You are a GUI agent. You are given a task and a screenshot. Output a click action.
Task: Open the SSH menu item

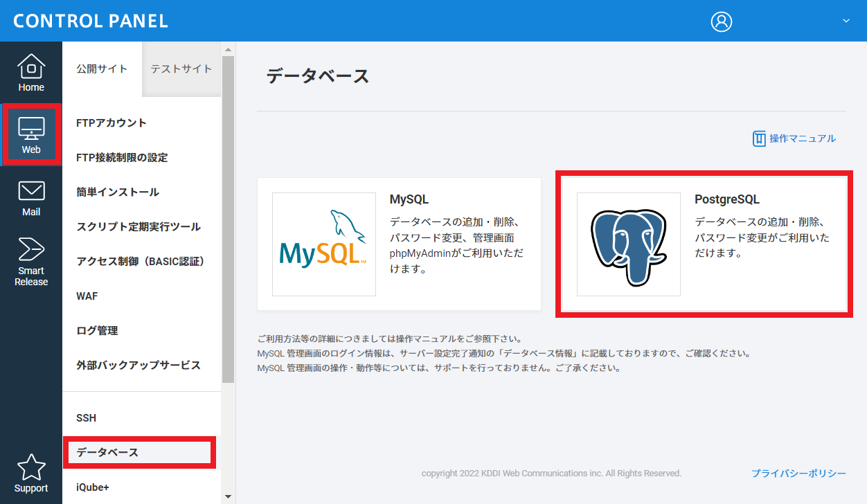point(87,418)
